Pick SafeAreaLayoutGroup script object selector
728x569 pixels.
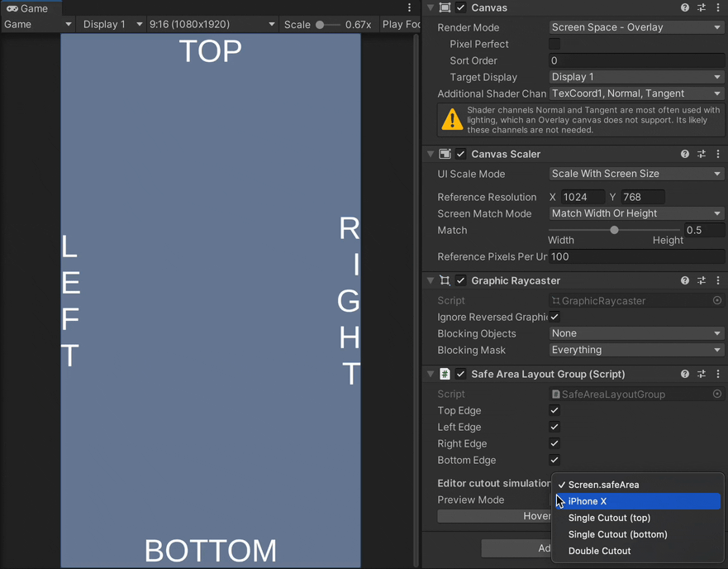pyautogui.click(x=717, y=394)
